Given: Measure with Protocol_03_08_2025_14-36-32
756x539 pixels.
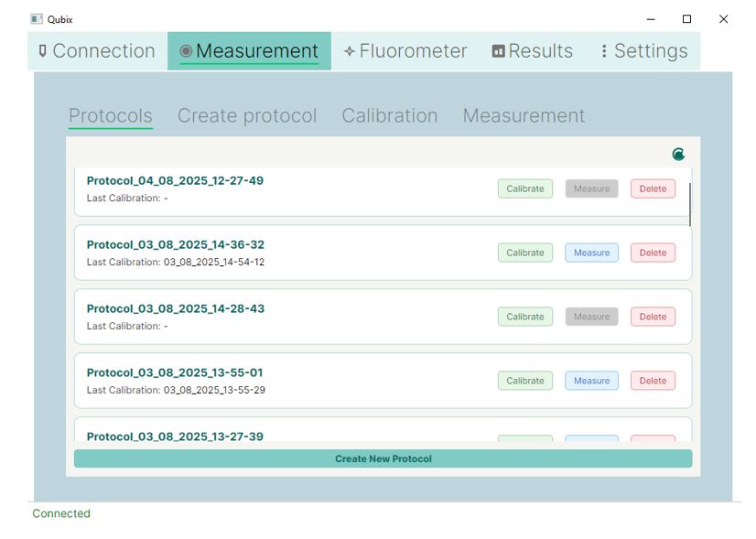Looking at the screenshot, I should point(591,253).
